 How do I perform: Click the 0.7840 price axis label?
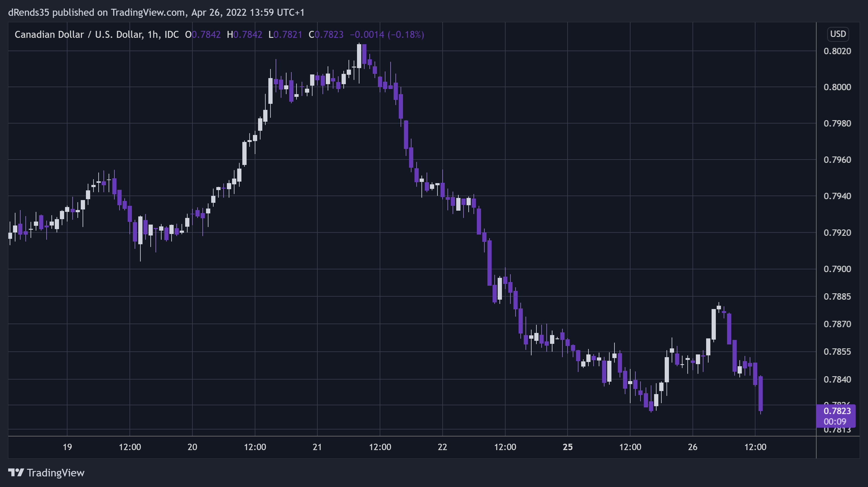click(x=837, y=380)
